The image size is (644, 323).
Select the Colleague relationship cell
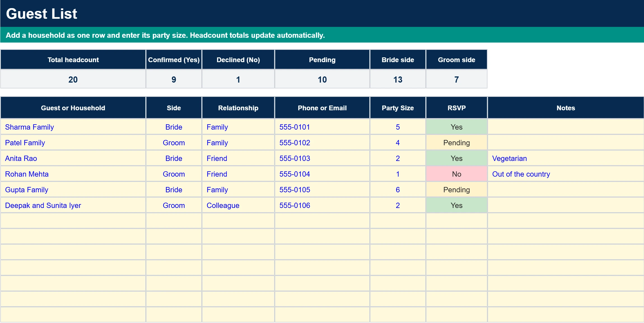[238, 205]
